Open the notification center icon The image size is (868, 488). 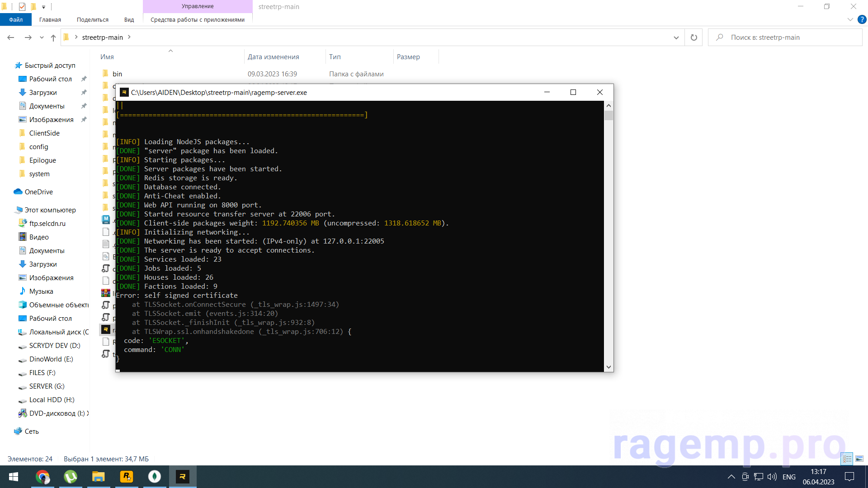[x=849, y=477]
